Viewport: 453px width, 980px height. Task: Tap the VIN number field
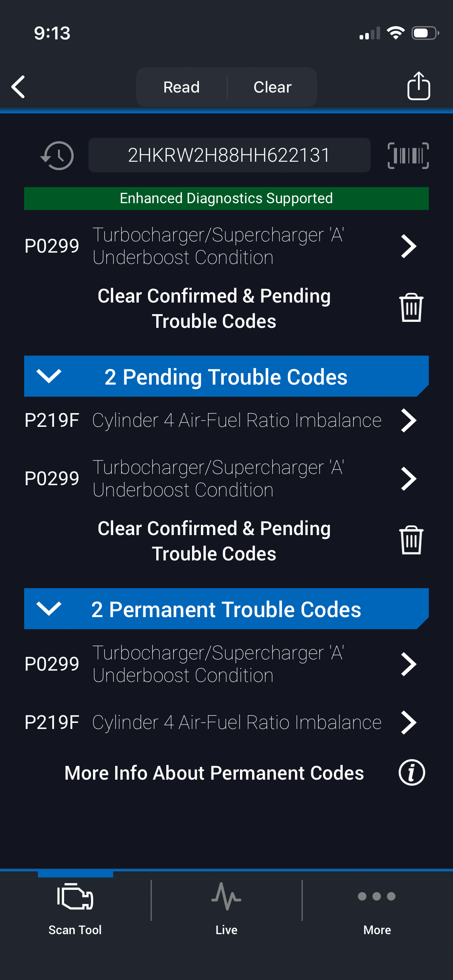[x=229, y=155]
